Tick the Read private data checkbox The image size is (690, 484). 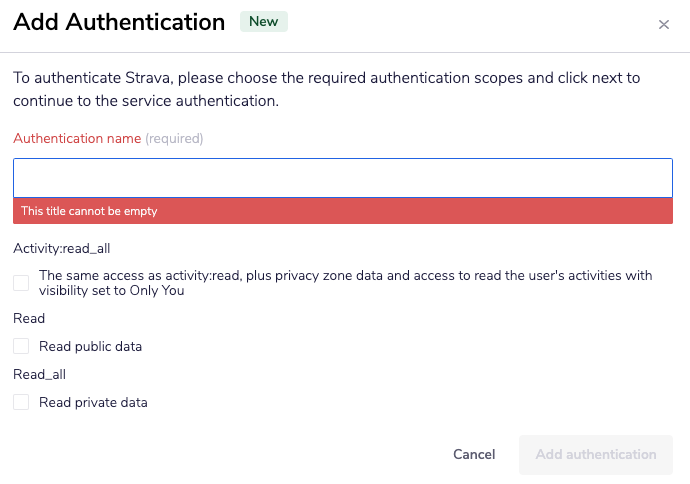click(x=21, y=402)
